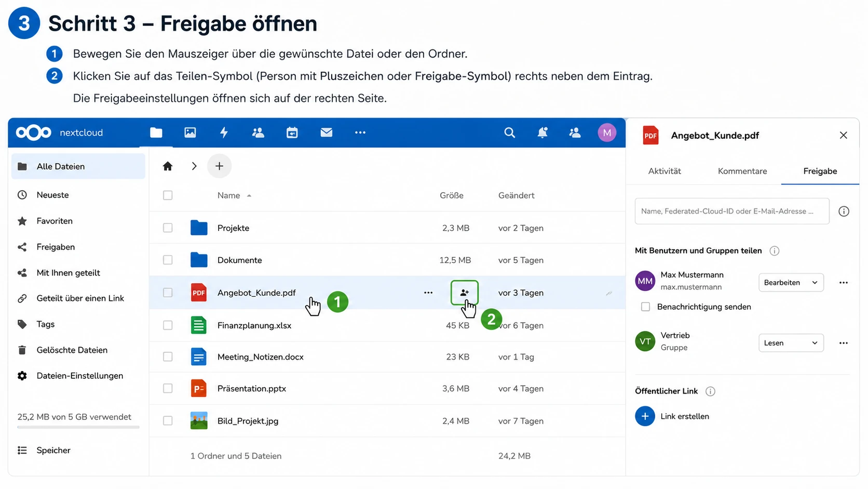Open the Files app icon in top bar
This screenshot has height=489, width=868.
[156, 133]
